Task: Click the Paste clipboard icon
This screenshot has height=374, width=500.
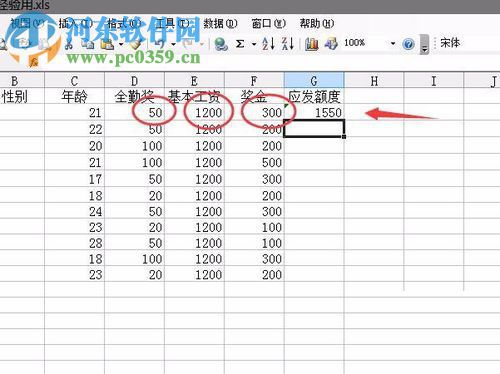Action: pyautogui.click(x=107, y=44)
